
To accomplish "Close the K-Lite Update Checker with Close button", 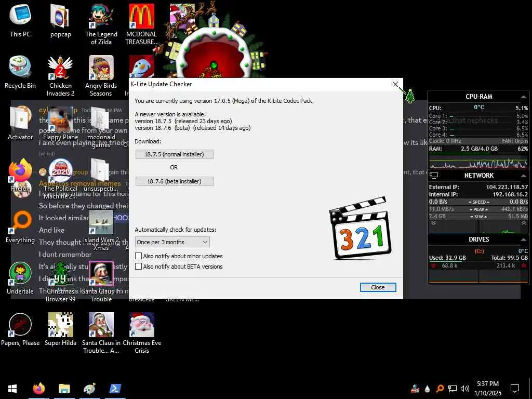I will (378, 287).
